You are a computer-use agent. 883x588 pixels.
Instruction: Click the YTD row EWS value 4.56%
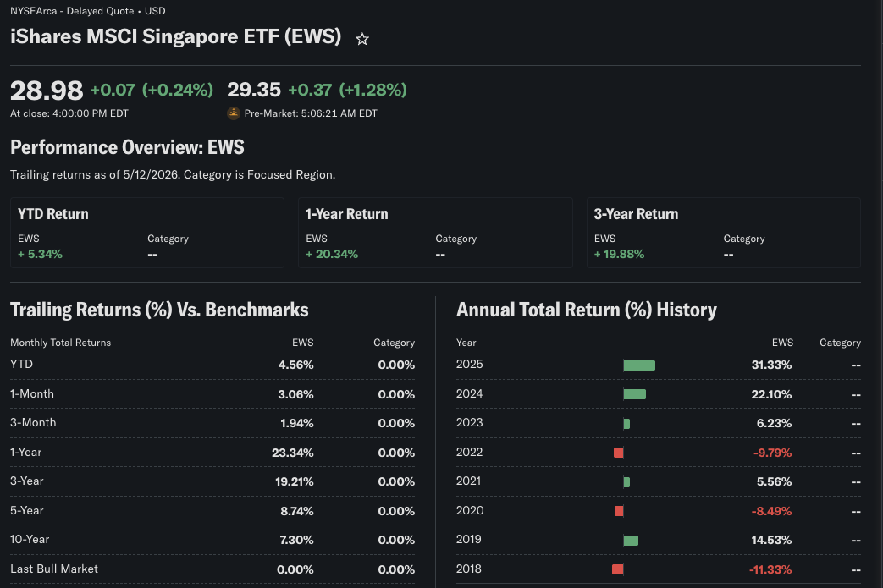click(x=295, y=365)
